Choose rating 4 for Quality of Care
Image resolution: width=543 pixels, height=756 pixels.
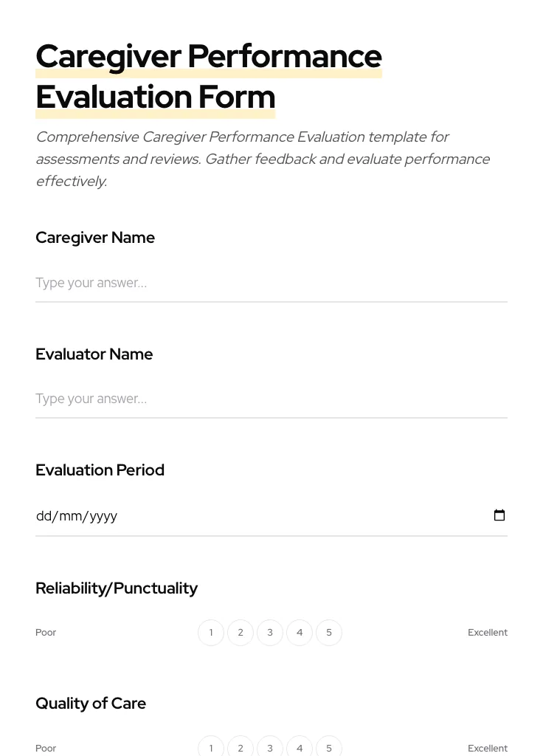point(300,748)
